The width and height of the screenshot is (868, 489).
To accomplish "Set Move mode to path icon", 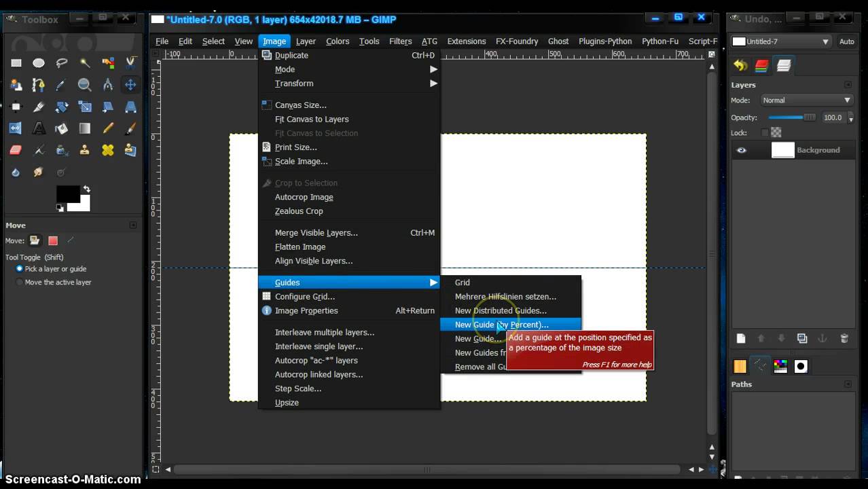I will 71,240.
